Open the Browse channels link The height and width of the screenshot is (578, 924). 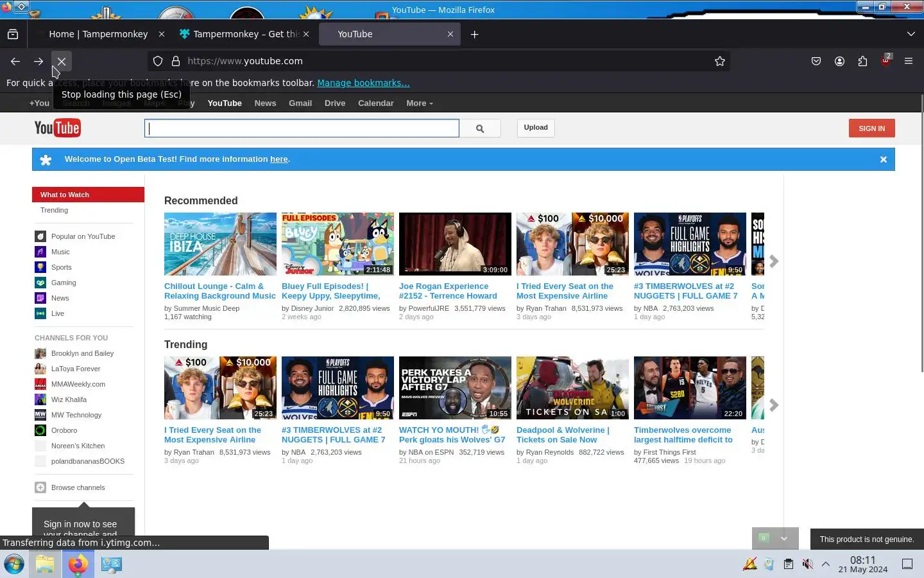coord(78,487)
